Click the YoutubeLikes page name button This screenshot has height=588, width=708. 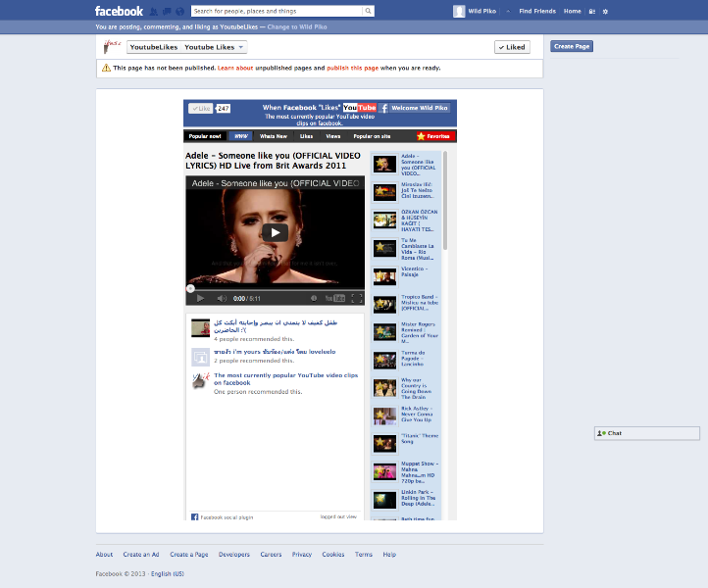click(x=154, y=47)
